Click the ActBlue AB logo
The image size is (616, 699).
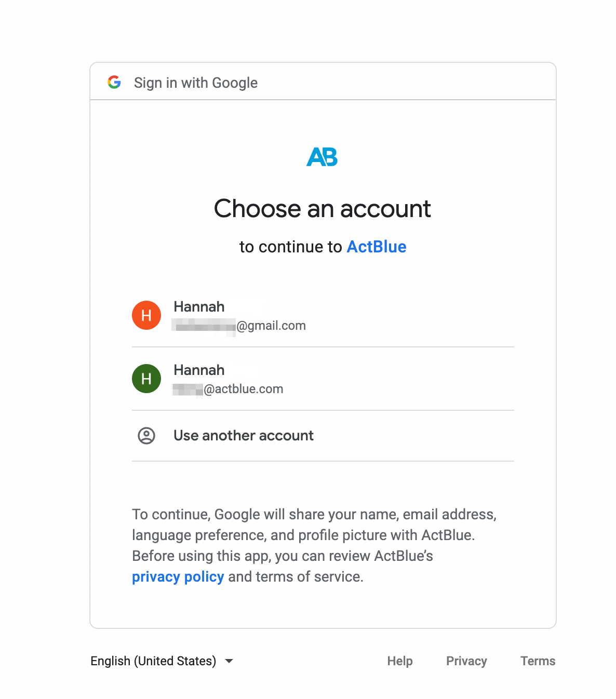coord(322,157)
